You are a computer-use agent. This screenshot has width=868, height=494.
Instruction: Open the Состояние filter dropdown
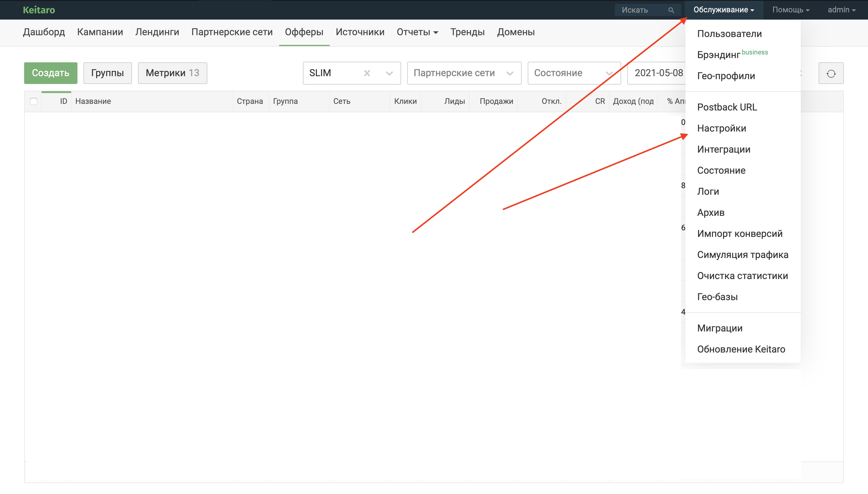(x=574, y=73)
